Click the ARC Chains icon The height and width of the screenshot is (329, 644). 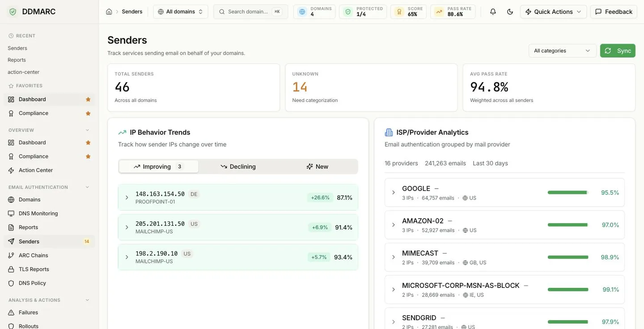click(x=11, y=255)
